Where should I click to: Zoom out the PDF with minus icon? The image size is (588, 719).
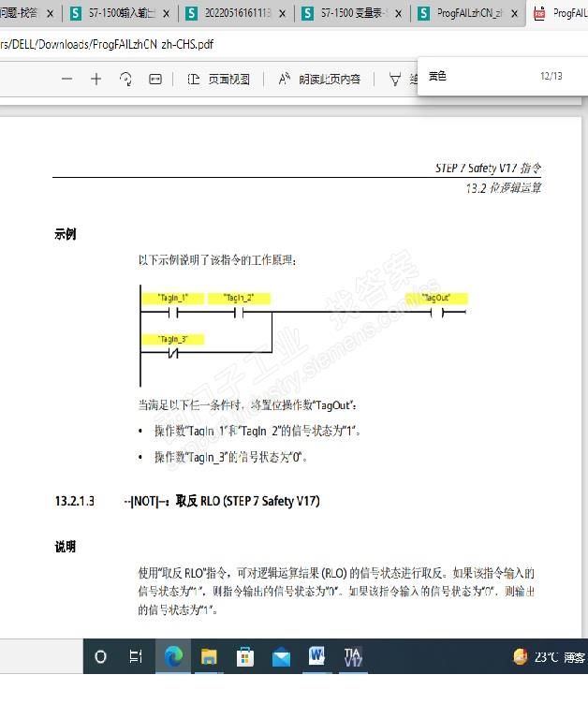[67, 79]
